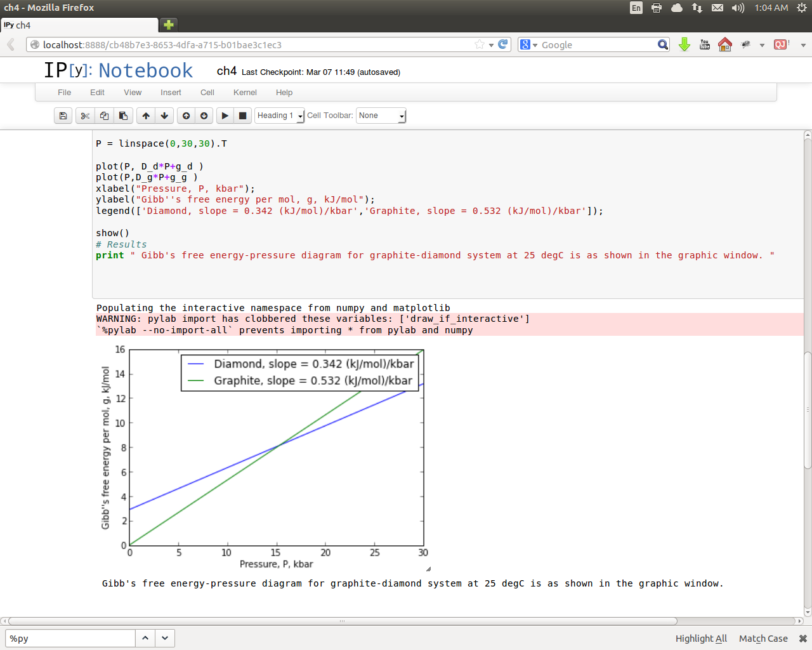Screen dimensions: 812x650
Task: Open the Insert menu
Action: click(x=171, y=93)
